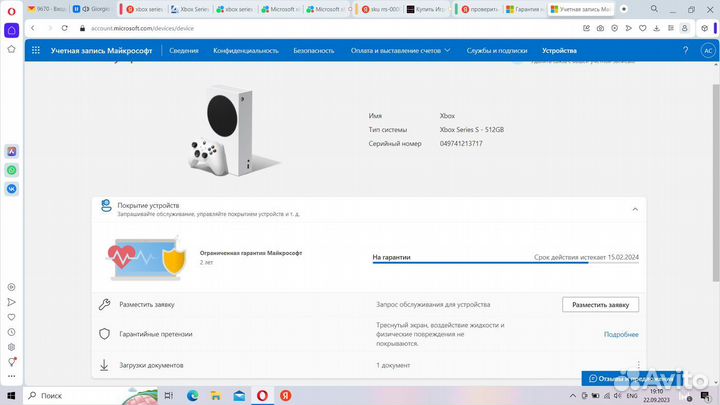Open Microsoft help question mark
Viewport: 720px width, 405px height.
coord(686,51)
